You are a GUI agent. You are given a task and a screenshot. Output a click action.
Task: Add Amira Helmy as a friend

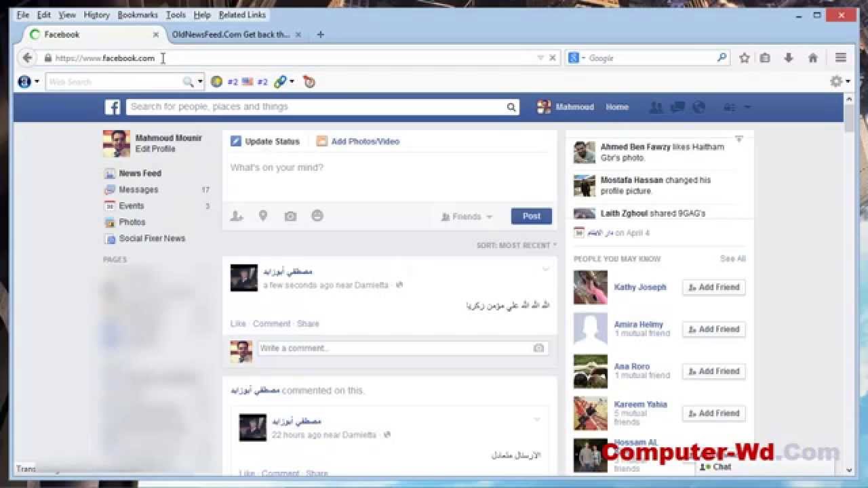tap(714, 329)
